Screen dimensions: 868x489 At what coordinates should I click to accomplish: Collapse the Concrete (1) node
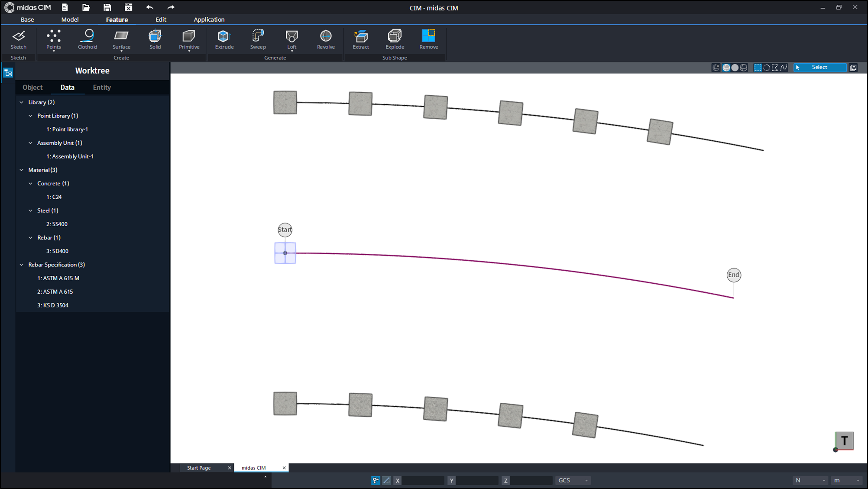click(30, 183)
